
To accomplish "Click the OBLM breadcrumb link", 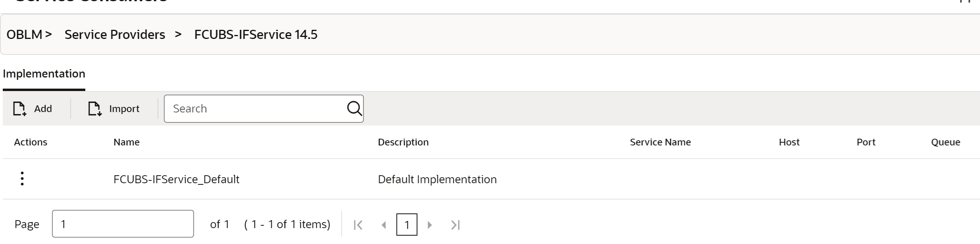I will tap(24, 35).
